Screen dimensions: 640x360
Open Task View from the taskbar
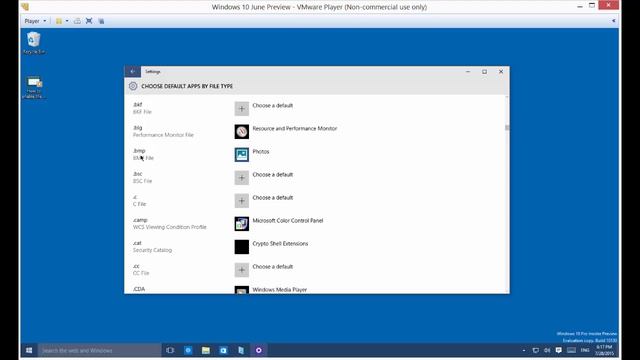pyautogui.click(x=170, y=350)
